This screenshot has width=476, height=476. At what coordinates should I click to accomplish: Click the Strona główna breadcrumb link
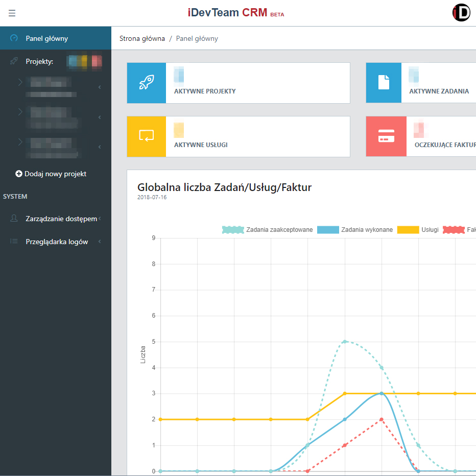click(x=142, y=39)
